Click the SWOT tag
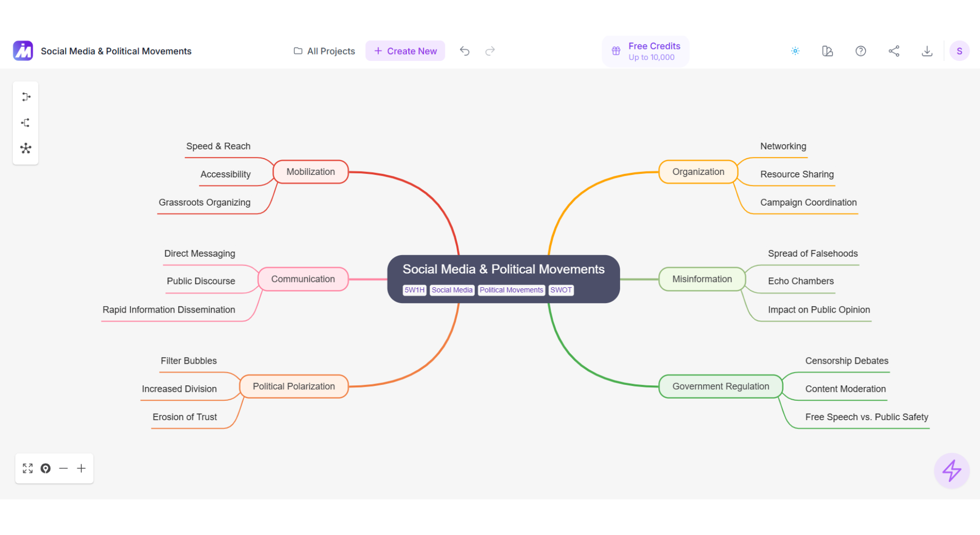980x535 pixels. 561,290
